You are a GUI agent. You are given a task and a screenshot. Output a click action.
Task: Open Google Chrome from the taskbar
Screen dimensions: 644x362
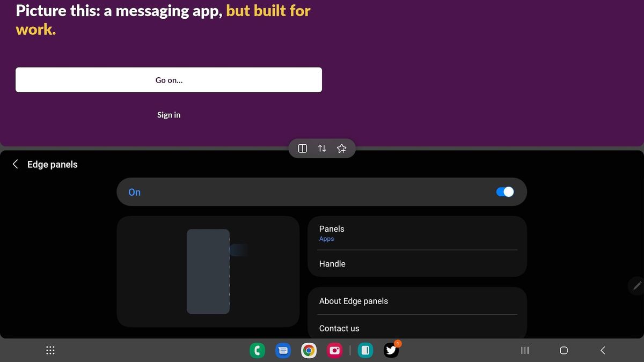pos(309,350)
